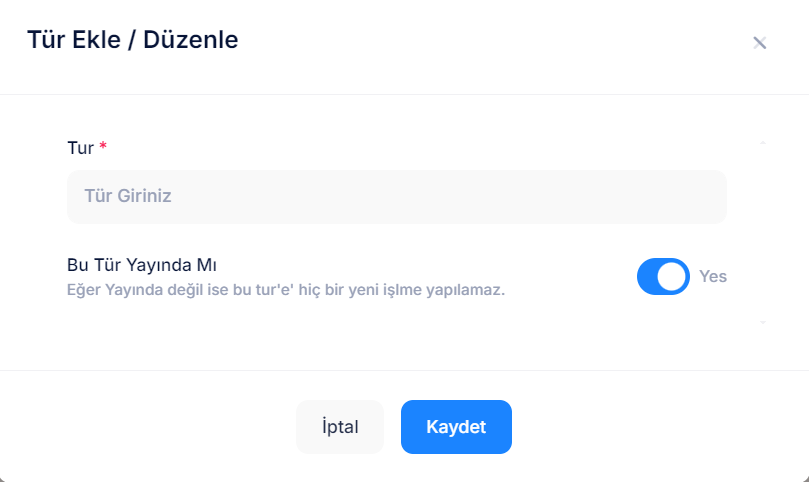Click the scrollbar track between the arrows
Viewport: 809px width, 482px height.
[763, 233]
